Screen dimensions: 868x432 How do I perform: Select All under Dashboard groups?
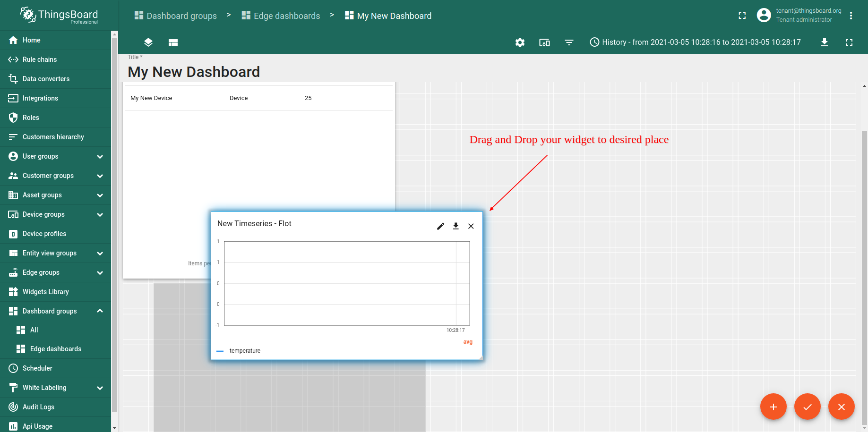(x=55, y=330)
